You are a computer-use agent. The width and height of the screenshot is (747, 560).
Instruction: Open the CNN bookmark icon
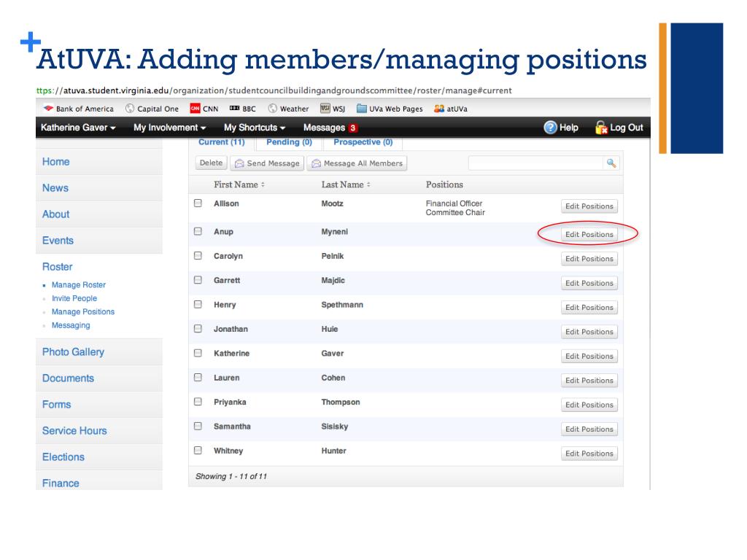tap(195, 109)
